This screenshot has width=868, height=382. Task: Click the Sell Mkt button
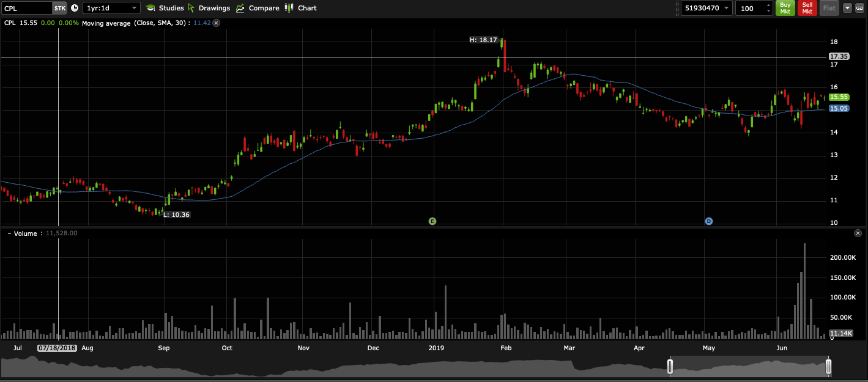807,8
